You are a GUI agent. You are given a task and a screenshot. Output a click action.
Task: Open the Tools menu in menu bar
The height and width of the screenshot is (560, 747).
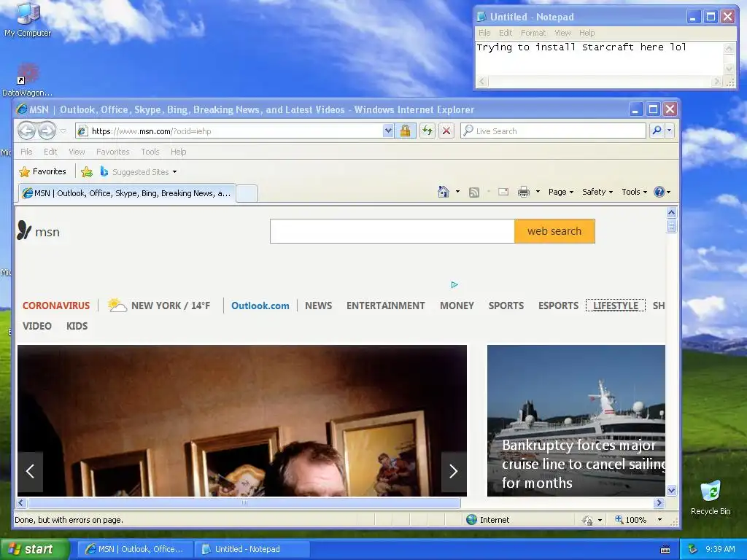150,152
